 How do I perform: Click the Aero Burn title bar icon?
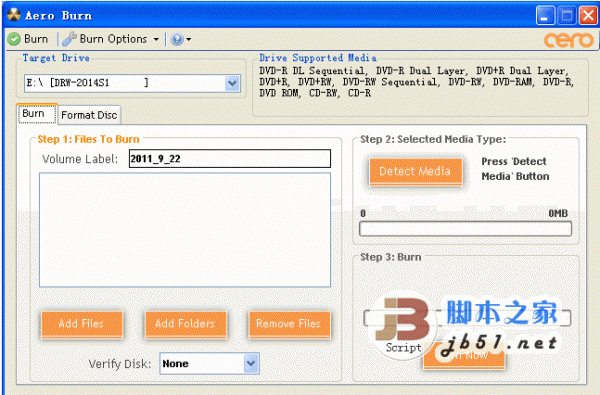(14, 15)
